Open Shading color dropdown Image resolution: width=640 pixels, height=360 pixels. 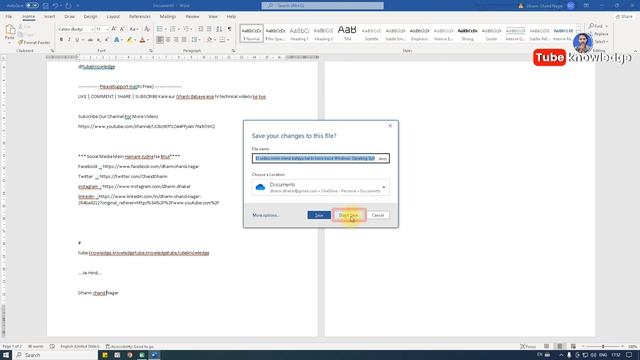[215, 40]
